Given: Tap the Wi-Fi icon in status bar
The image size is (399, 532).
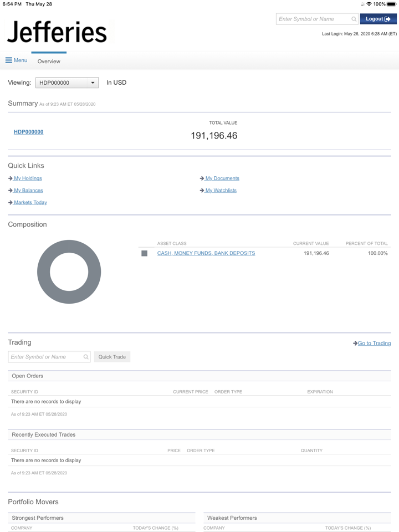Looking at the screenshot, I should pos(369,4).
